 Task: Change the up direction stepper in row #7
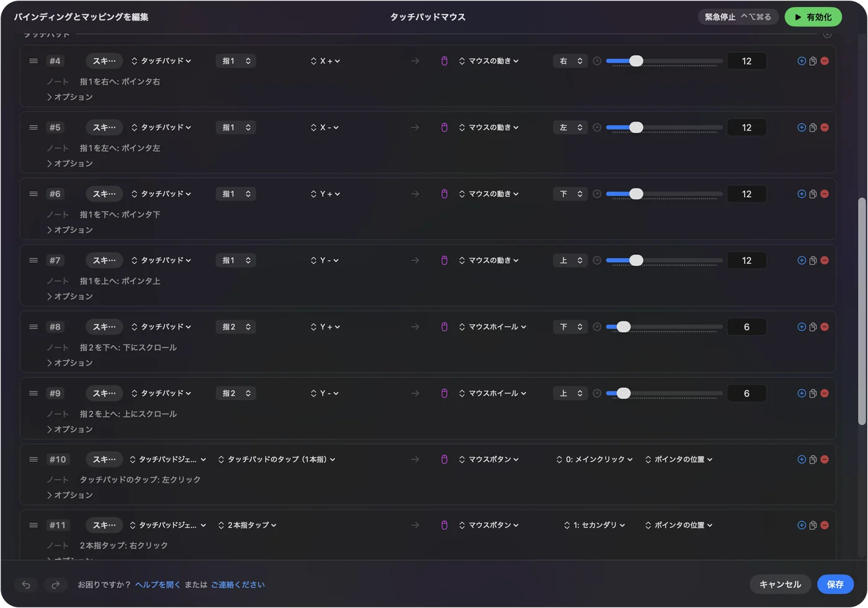570,260
